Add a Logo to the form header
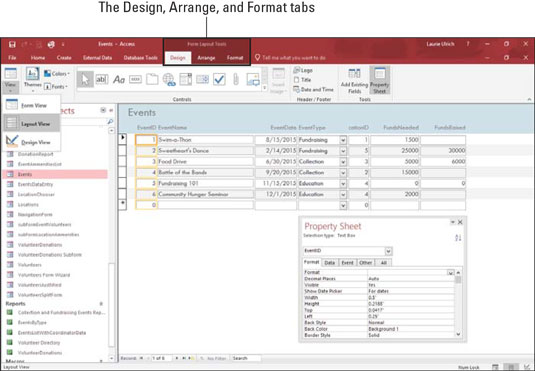The height and width of the screenshot is (371, 535). click(x=303, y=70)
